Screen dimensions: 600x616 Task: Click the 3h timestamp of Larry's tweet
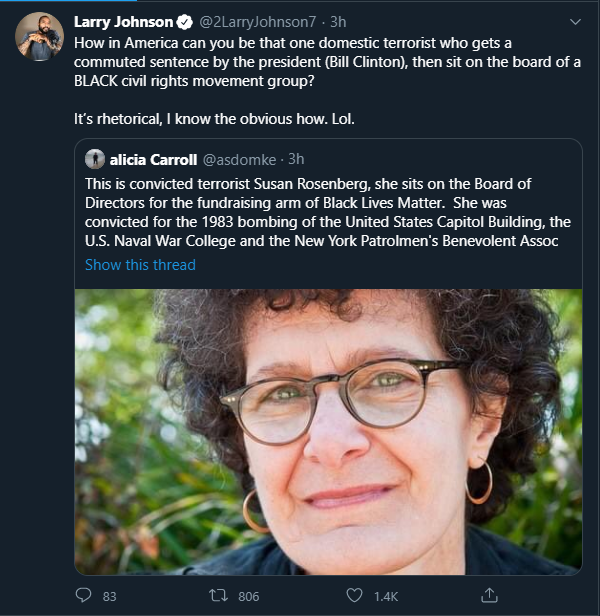(x=338, y=22)
